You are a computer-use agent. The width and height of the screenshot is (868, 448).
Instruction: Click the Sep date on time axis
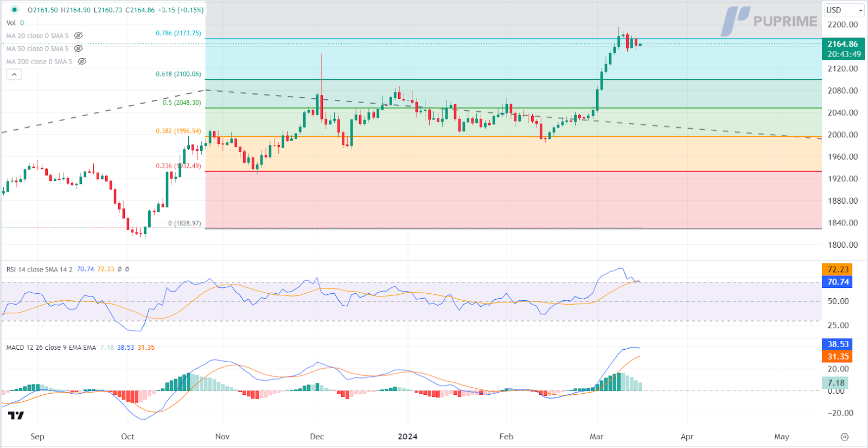click(37, 437)
